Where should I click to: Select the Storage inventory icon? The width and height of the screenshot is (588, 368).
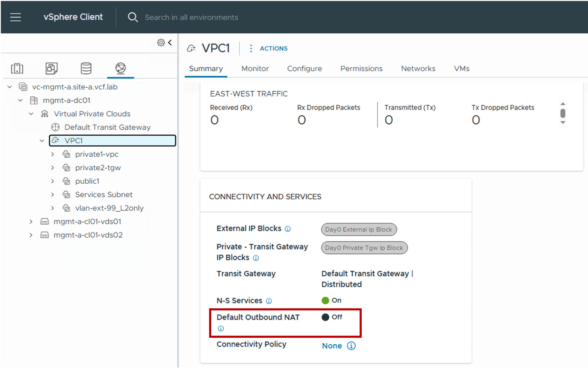[x=86, y=68]
